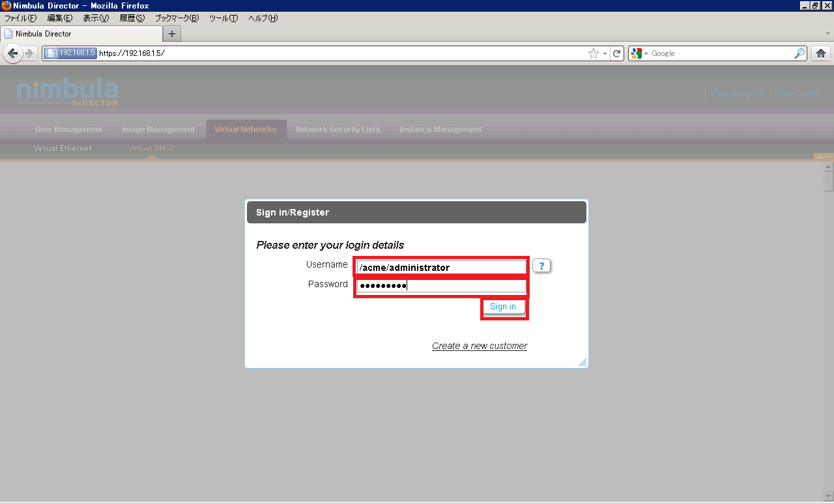Focus the Password input field
834x504 pixels.
pyautogui.click(x=441, y=286)
